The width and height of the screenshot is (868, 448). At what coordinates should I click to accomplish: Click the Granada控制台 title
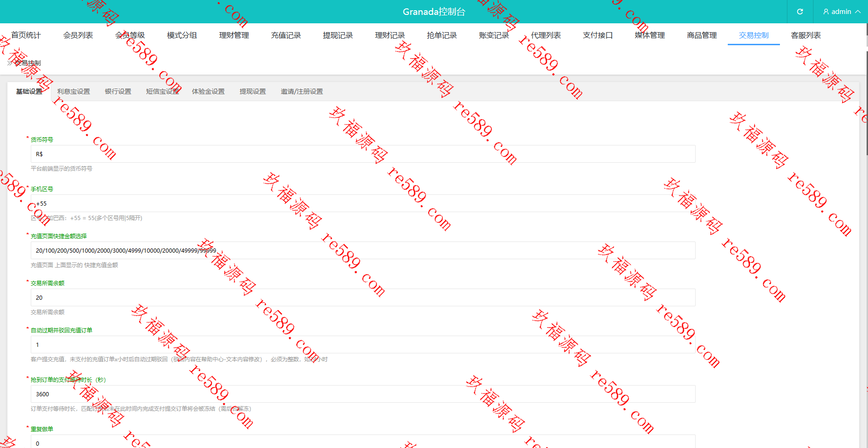pyautogui.click(x=434, y=12)
